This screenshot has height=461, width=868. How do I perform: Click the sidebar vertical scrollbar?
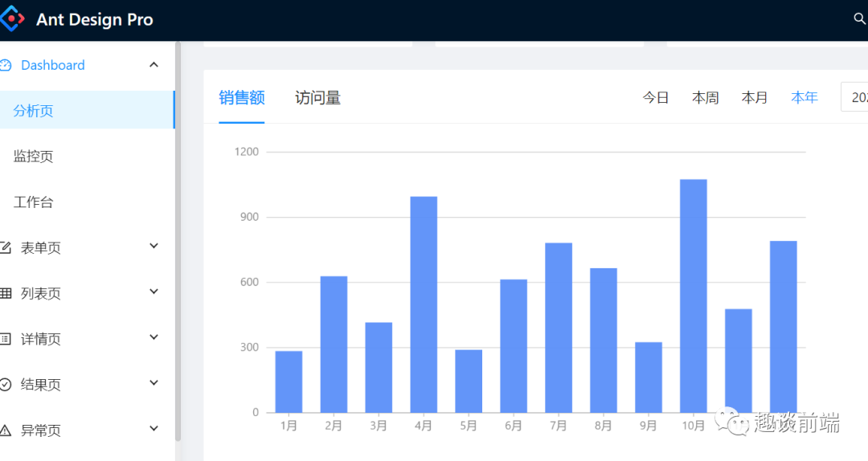pos(178,241)
